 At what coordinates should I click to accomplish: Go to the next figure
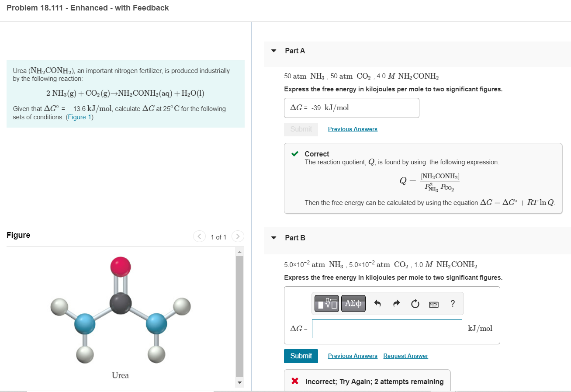(237, 236)
